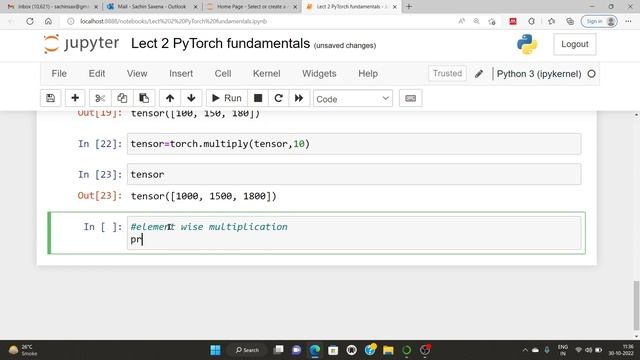Viewport: 640px width, 360px height.
Task: Click the Logout button
Action: pos(575,44)
